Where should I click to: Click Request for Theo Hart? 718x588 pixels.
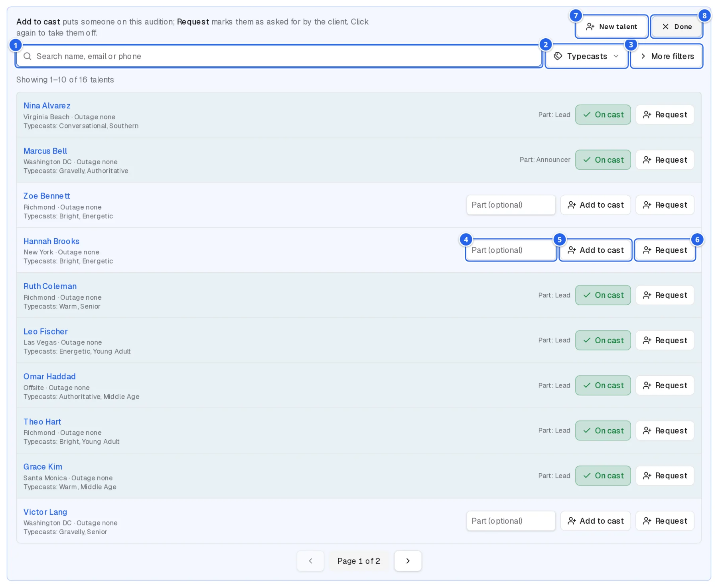pos(665,431)
